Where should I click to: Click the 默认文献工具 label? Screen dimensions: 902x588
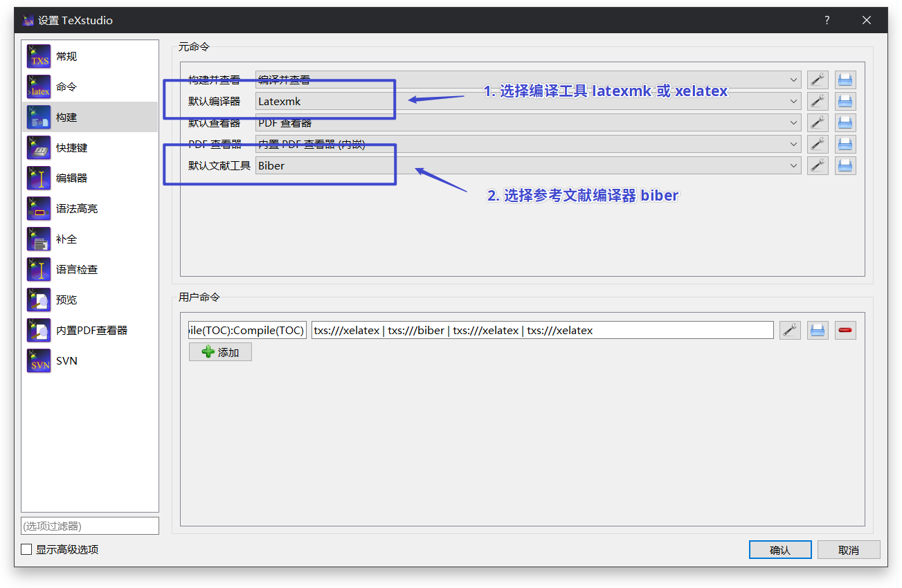point(219,165)
